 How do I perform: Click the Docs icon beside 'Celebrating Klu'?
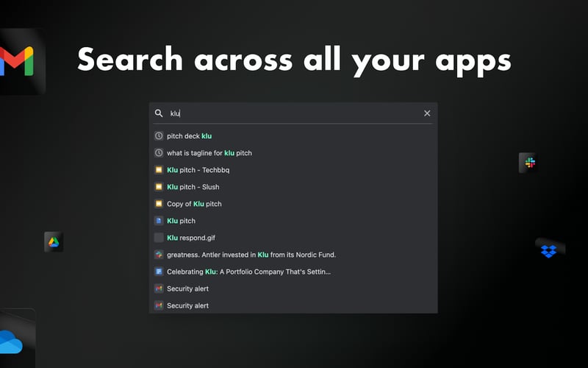click(x=159, y=272)
